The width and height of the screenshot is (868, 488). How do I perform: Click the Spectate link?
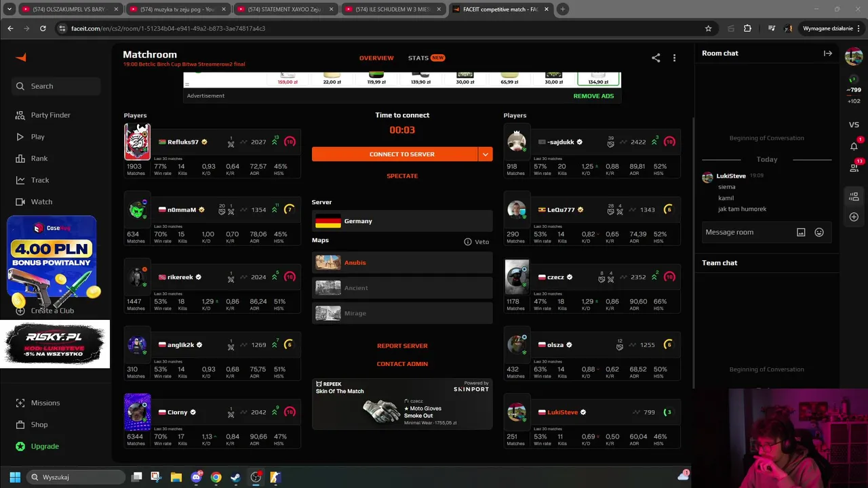click(x=402, y=176)
